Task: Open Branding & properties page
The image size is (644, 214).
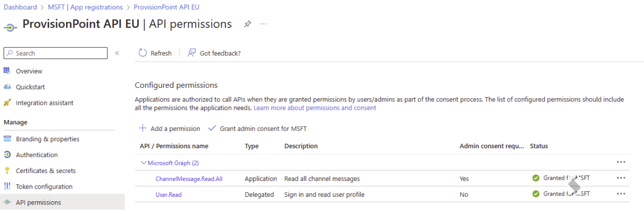Action: (x=48, y=139)
